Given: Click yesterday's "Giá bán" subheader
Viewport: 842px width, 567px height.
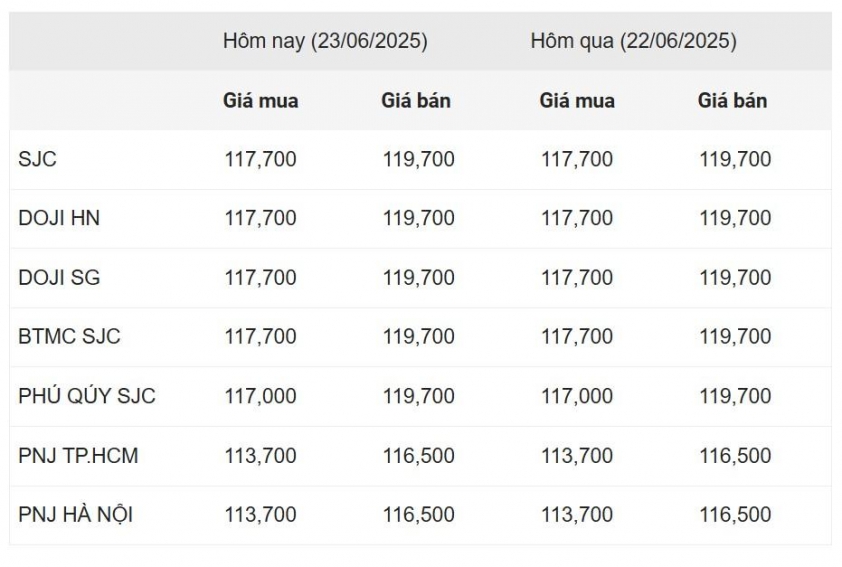Looking at the screenshot, I should tap(733, 101).
